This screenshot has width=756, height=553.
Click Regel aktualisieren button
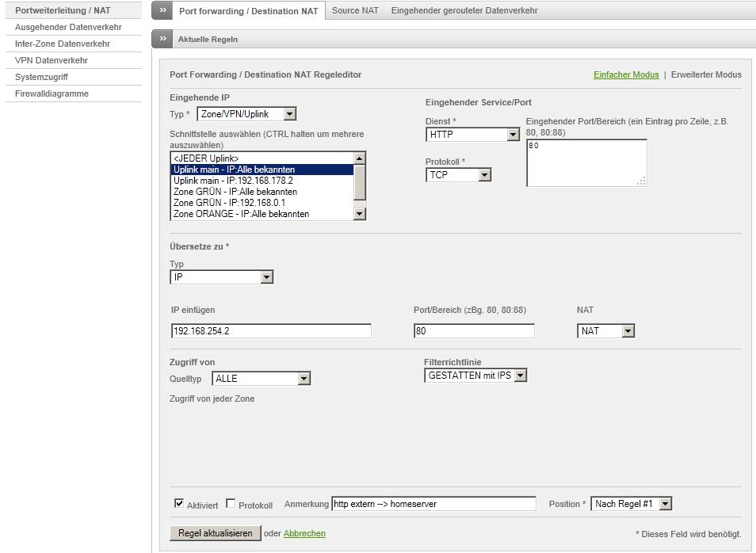(x=215, y=533)
